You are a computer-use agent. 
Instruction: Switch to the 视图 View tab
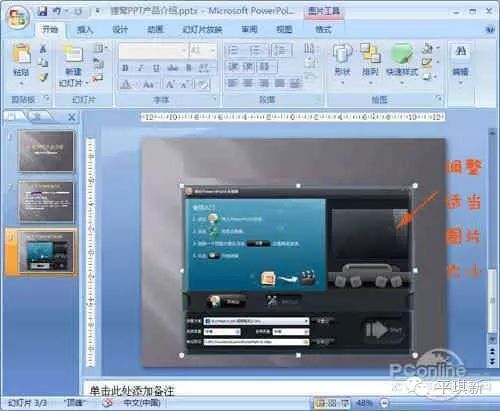click(284, 30)
